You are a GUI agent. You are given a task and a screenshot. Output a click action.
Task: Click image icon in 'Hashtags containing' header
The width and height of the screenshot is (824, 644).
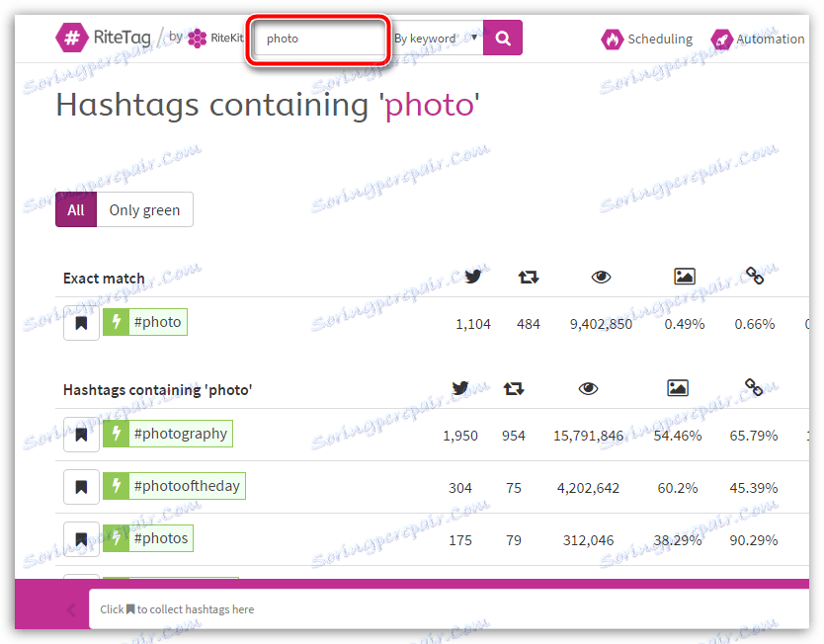678,388
